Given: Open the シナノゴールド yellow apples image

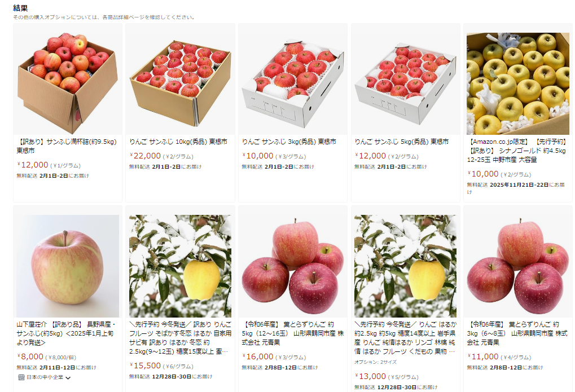Looking at the screenshot, I should click(518, 83).
